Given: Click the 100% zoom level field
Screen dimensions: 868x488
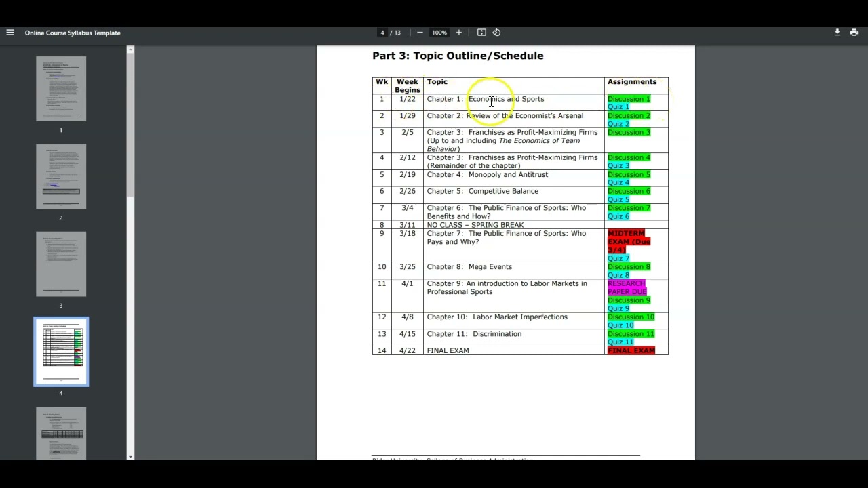Looking at the screenshot, I should pyautogui.click(x=439, y=33).
